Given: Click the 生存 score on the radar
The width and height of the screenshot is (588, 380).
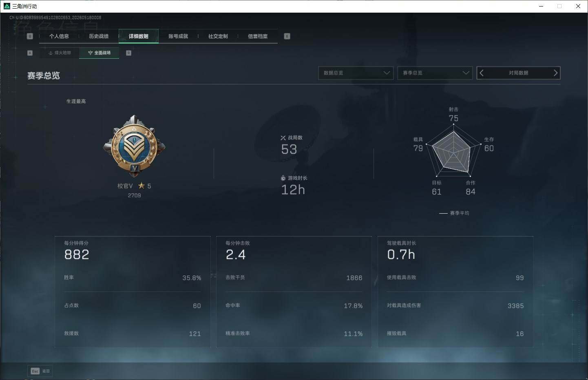Looking at the screenshot, I should (x=489, y=148).
